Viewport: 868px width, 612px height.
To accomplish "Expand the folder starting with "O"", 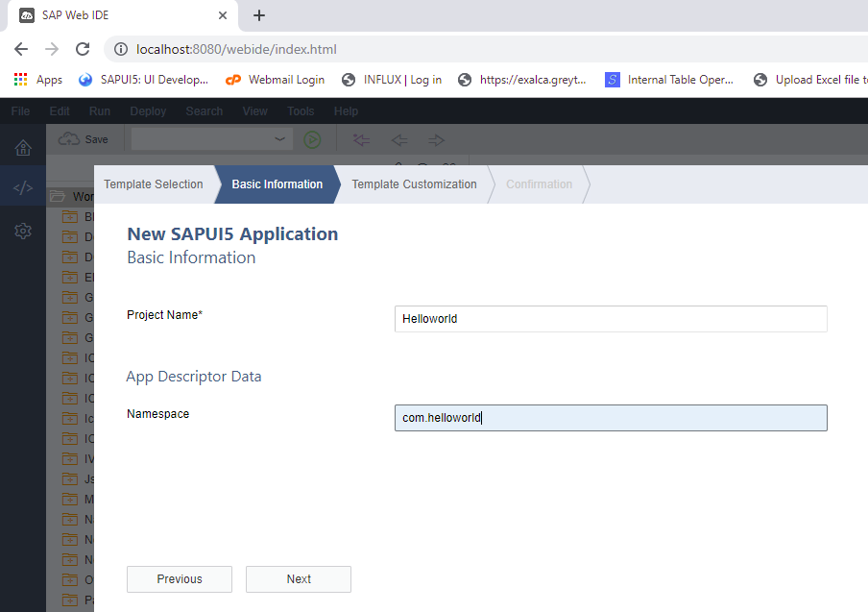I will (x=70, y=580).
